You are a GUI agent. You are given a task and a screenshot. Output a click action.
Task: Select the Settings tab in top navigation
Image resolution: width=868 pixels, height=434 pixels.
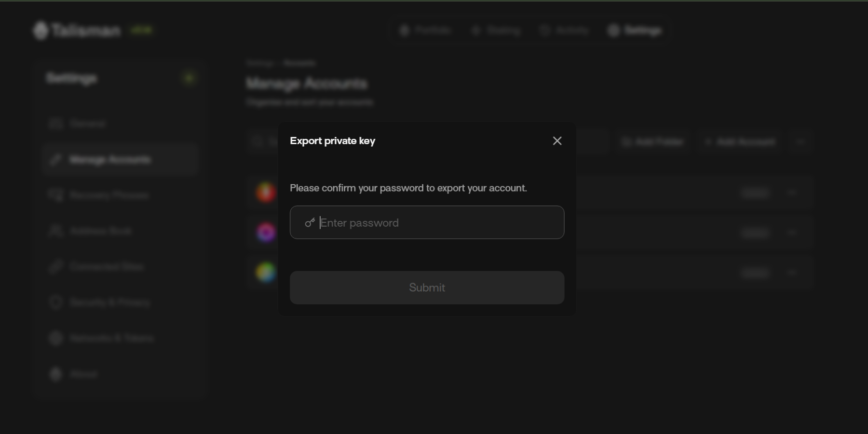(635, 30)
